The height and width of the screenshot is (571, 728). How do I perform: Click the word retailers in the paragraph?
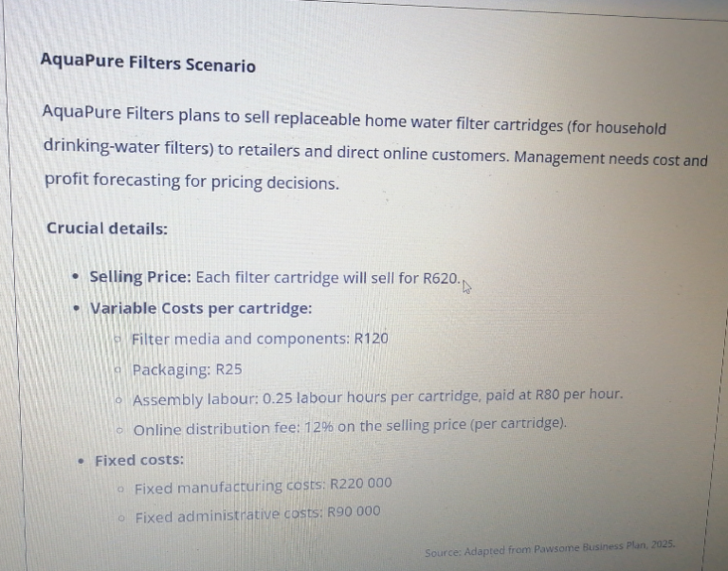tap(269, 150)
